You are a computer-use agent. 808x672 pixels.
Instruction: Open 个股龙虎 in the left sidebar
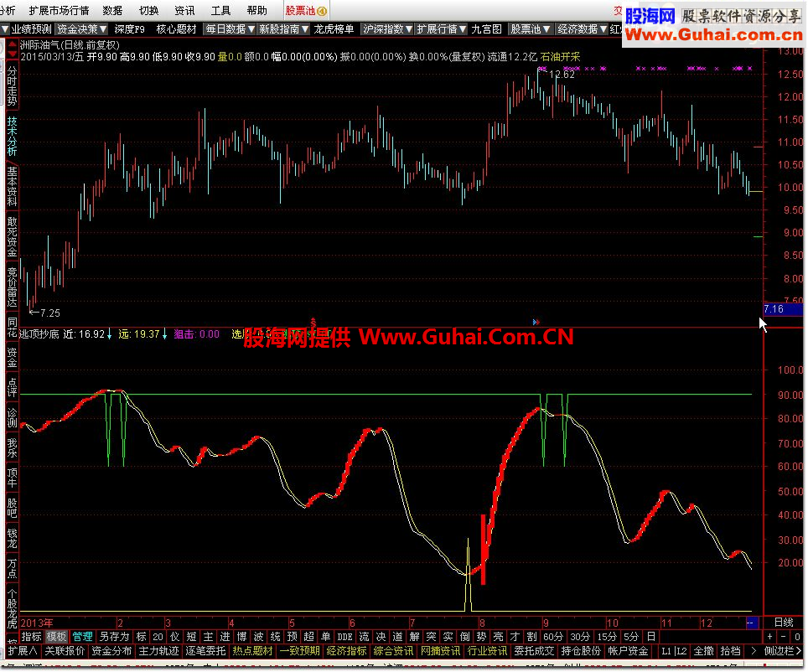click(12, 608)
